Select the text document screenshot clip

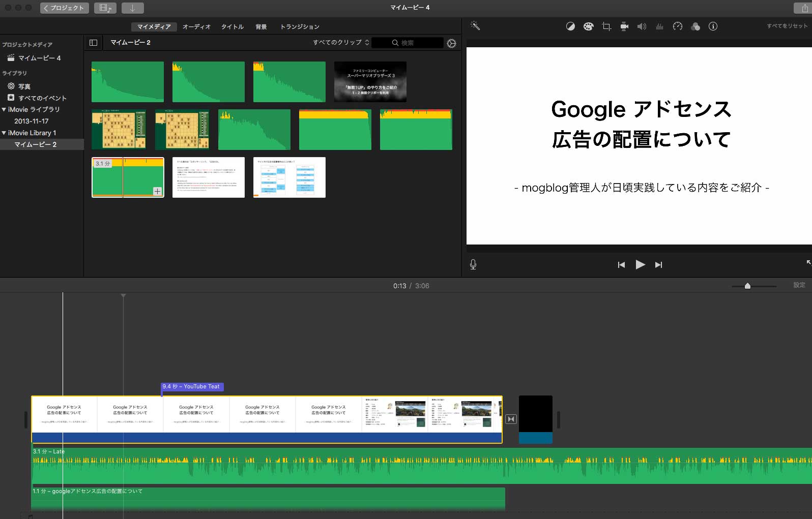pyautogui.click(x=209, y=177)
